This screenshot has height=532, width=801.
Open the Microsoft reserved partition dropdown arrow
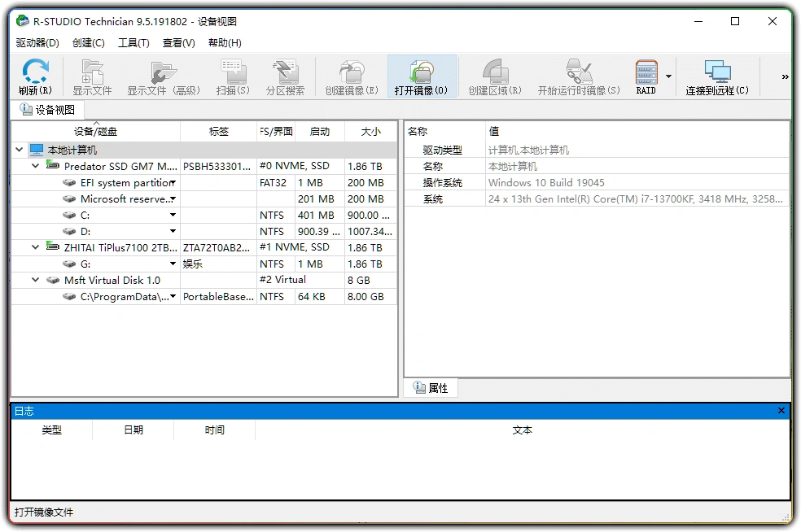[x=173, y=198]
